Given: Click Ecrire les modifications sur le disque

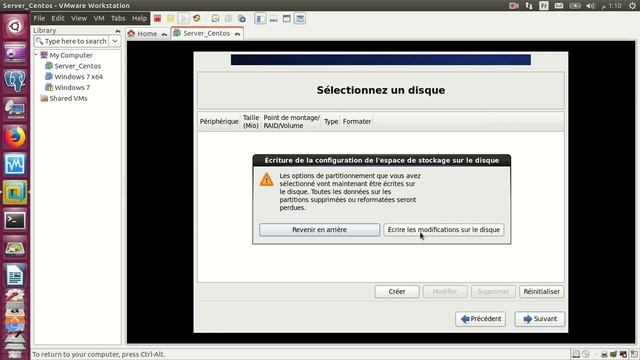Looking at the screenshot, I should (444, 230).
